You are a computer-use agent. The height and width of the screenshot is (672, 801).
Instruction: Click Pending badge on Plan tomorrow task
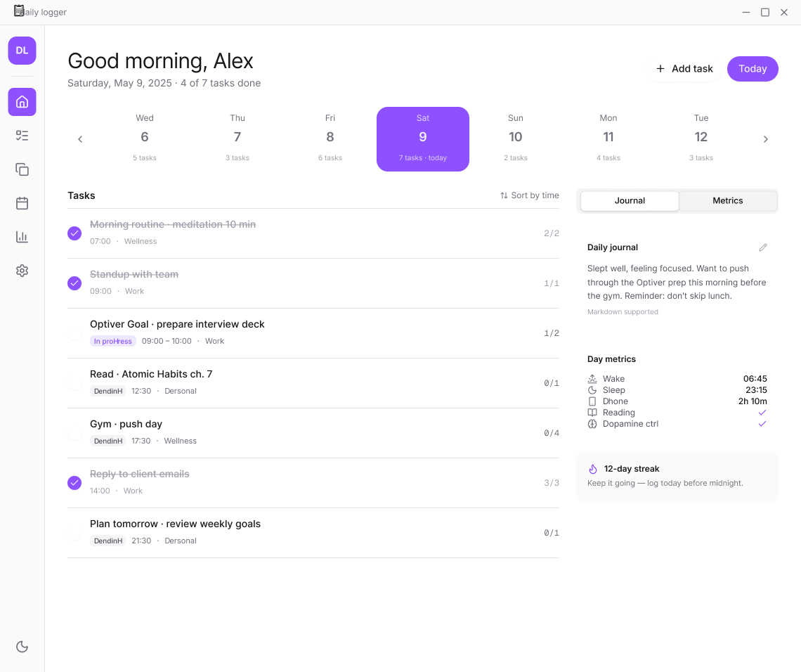tap(108, 541)
